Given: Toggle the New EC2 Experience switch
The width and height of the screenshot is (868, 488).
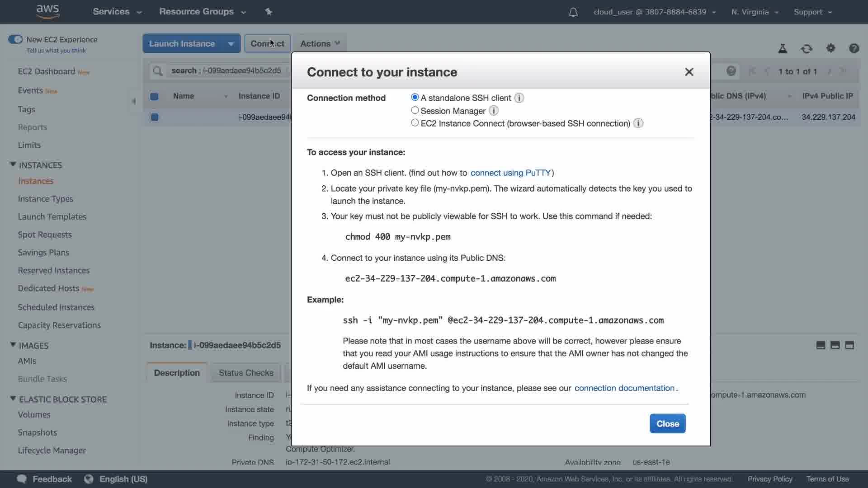Looking at the screenshot, I should (x=15, y=39).
